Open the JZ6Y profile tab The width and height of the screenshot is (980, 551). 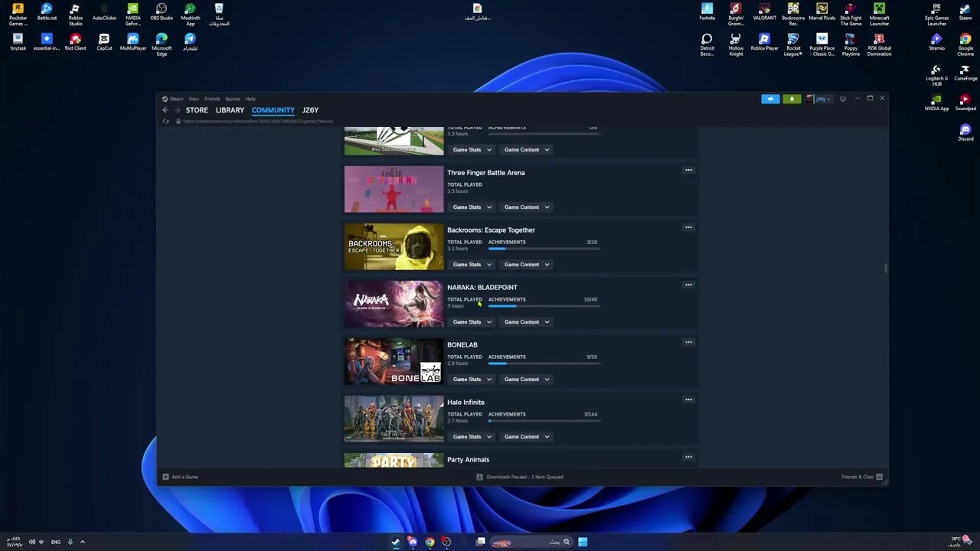(310, 110)
